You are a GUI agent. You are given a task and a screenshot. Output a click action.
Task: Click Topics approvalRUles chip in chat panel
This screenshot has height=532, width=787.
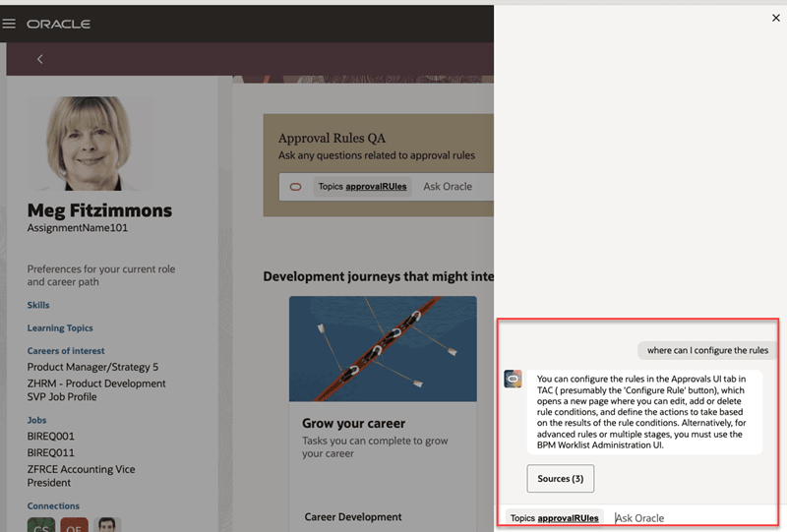tap(554, 518)
